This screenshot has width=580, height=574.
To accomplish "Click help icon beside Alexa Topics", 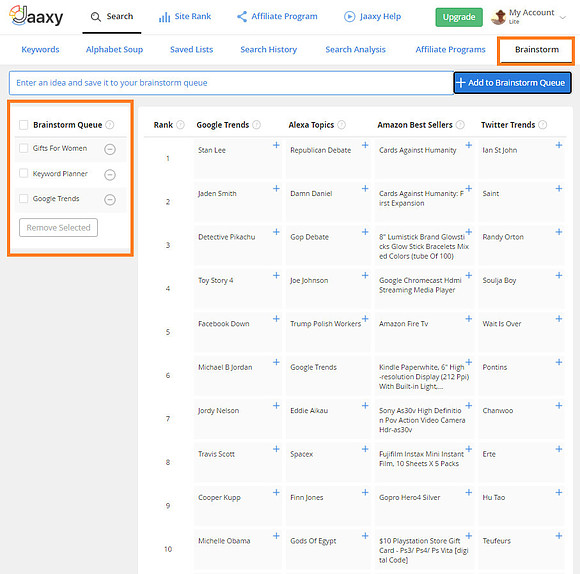I will tap(341, 125).
